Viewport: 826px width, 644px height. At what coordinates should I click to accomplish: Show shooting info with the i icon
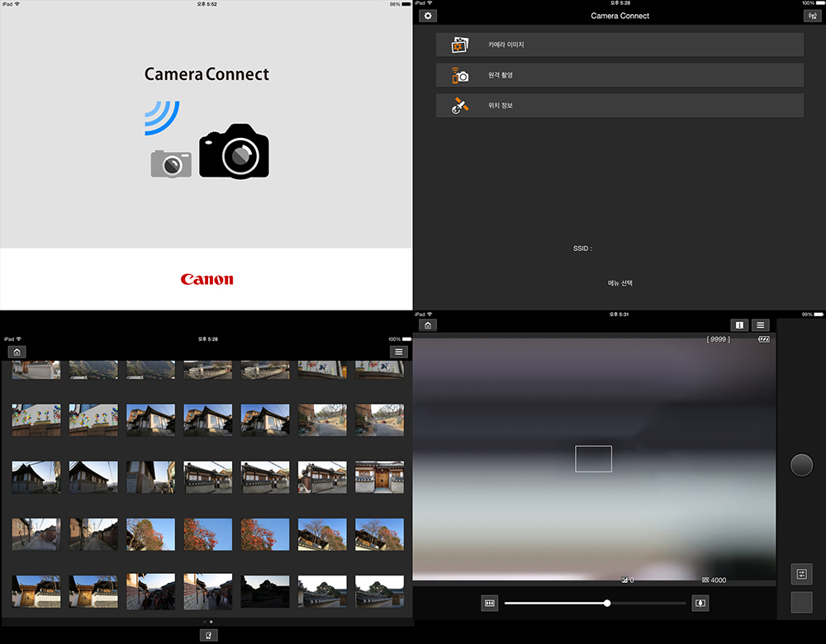click(739, 325)
